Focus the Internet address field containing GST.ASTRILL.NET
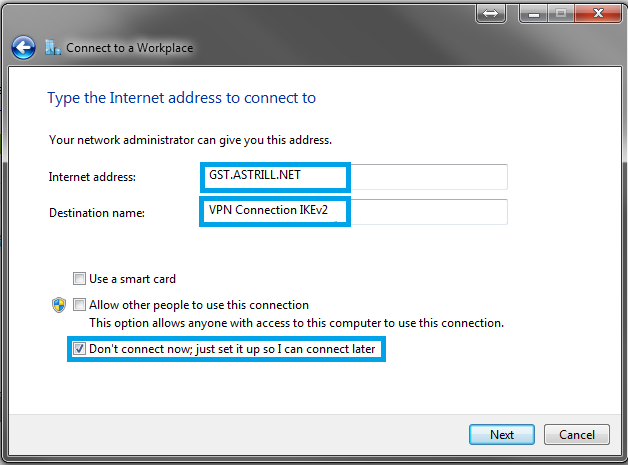The height and width of the screenshot is (465, 628). pyautogui.click(x=355, y=177)
